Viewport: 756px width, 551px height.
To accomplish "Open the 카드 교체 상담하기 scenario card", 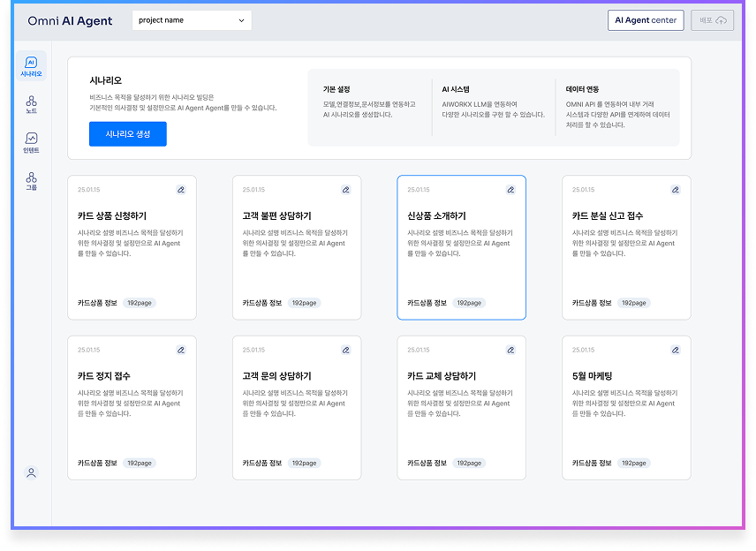I will point(461,408).
